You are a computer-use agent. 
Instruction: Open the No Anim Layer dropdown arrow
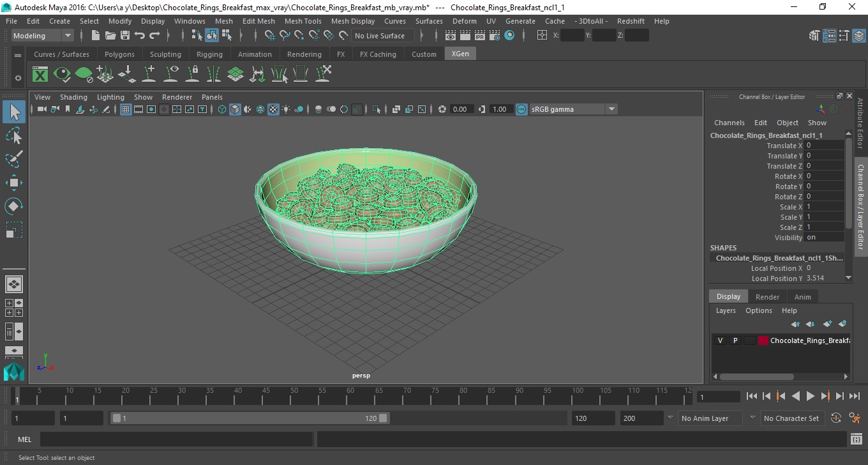point(670,418)
